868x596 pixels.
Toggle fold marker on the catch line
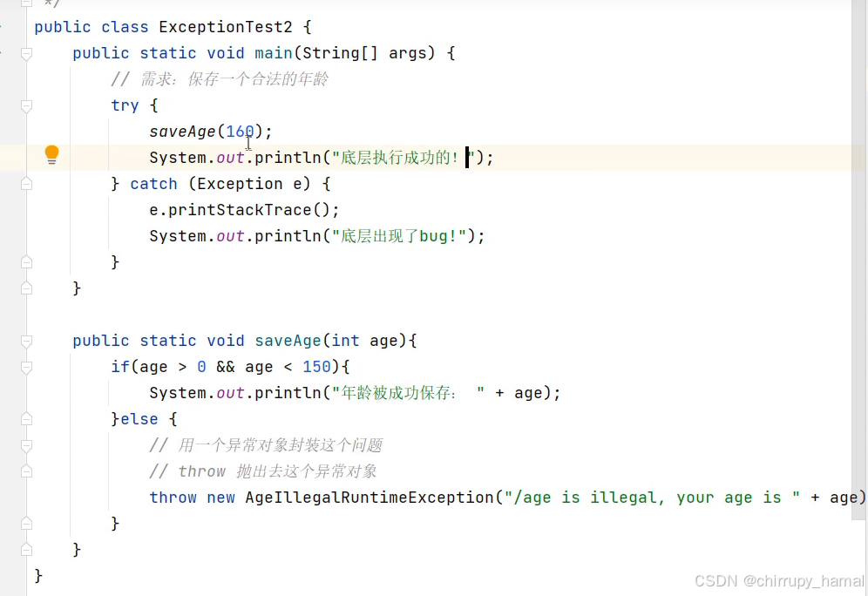26,184
